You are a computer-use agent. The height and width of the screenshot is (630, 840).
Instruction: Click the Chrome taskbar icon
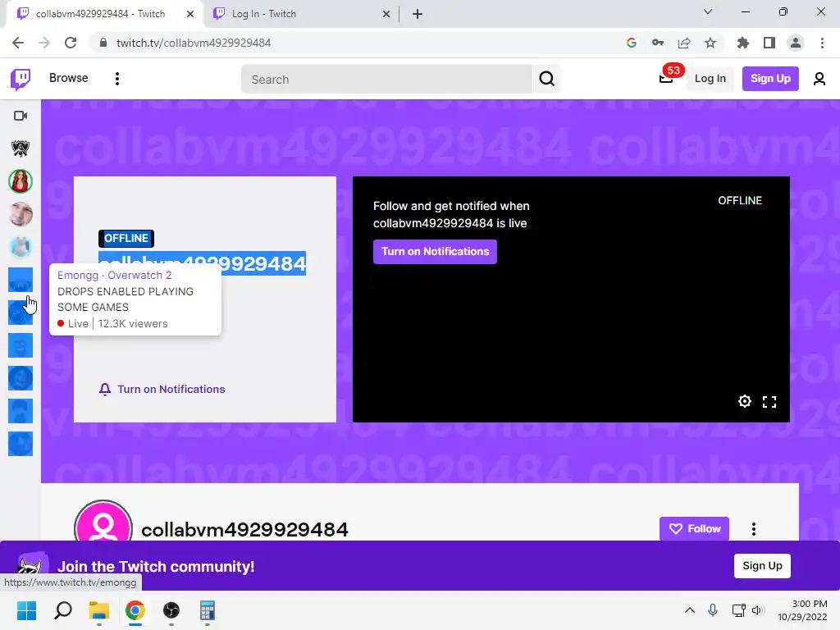(x=135, y=610)
